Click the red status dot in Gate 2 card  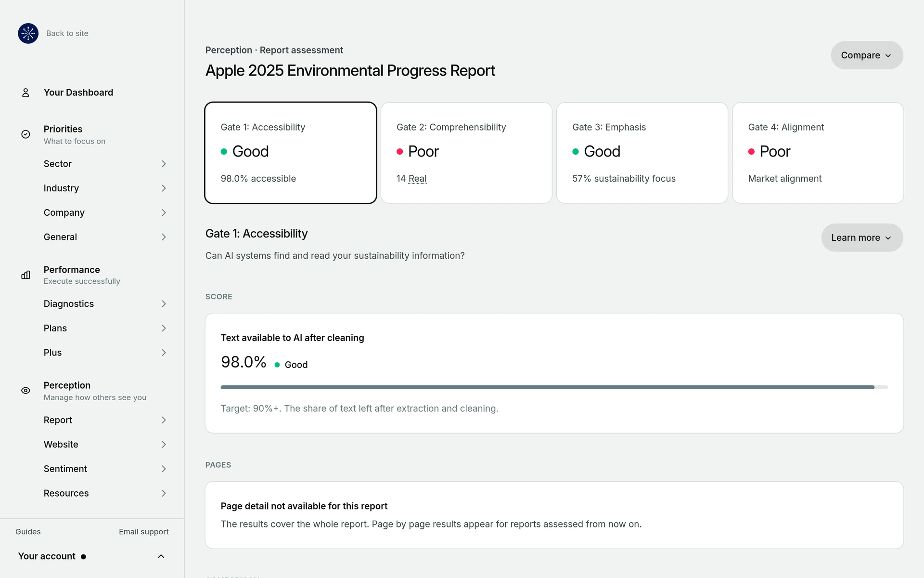point(399,152)
